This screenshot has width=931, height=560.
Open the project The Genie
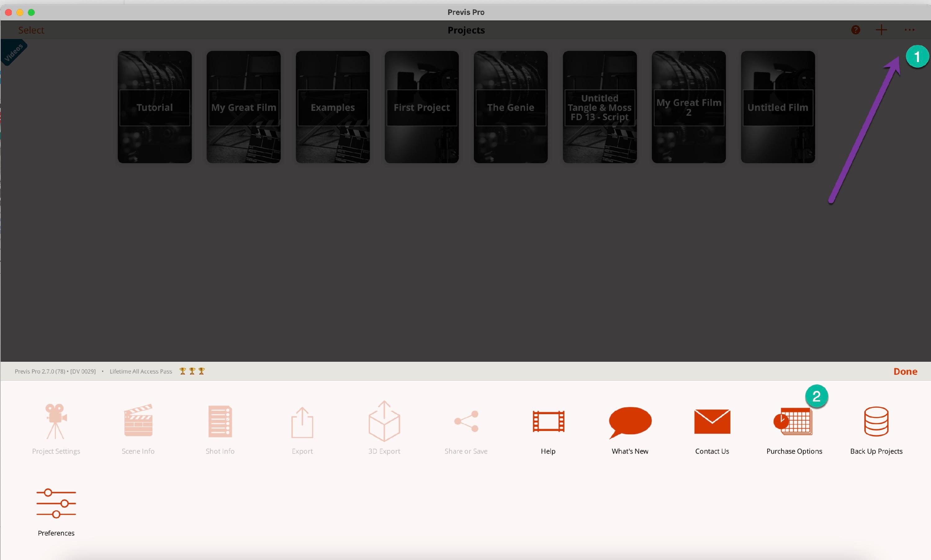pos(510,107)
